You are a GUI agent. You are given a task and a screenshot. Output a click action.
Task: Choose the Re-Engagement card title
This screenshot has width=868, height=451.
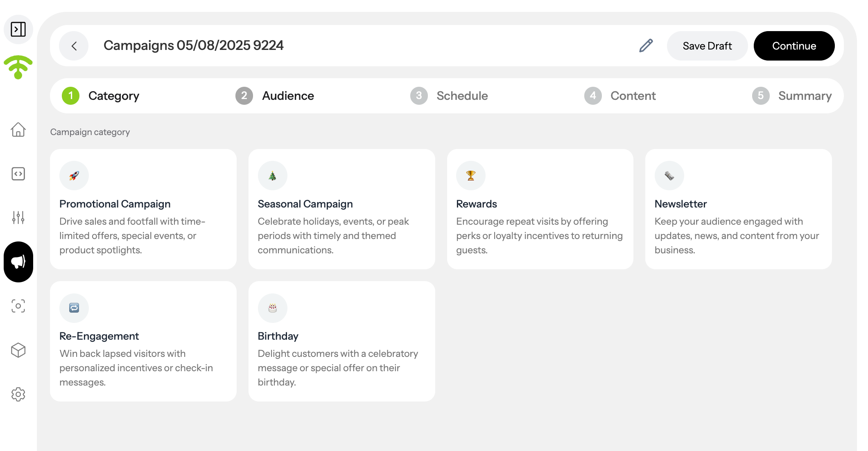pos(99,336)
